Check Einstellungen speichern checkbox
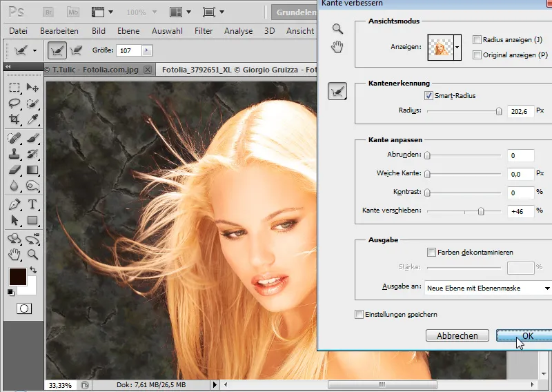 click(359, 314)
